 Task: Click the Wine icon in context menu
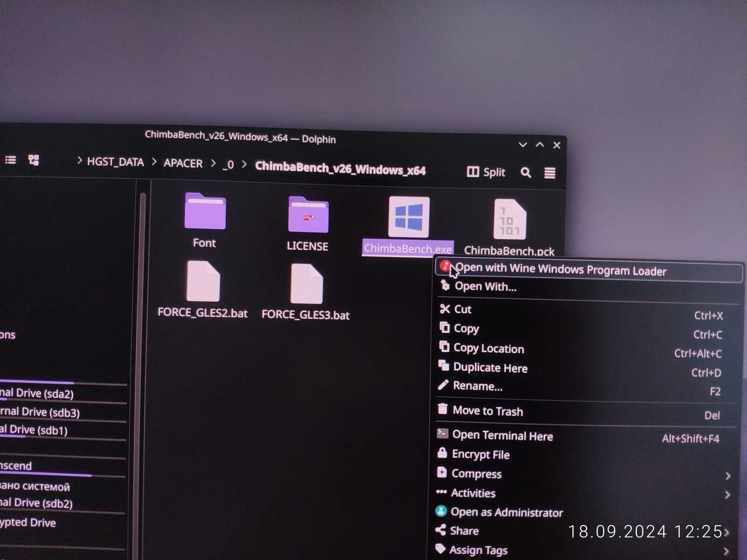tap(445, 266)
